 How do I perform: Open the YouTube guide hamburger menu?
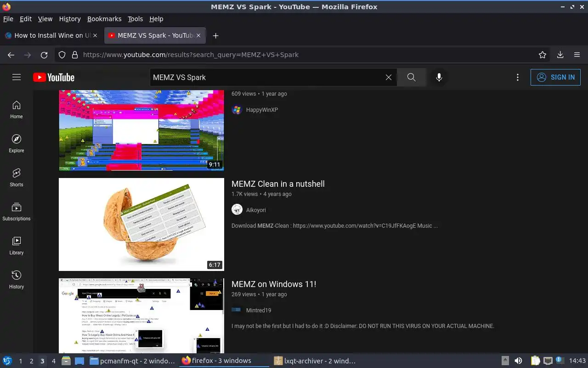click(17, 77)
